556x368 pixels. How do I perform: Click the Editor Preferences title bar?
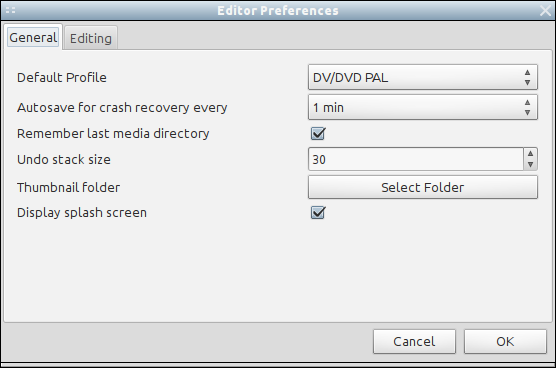click(278, 11)
